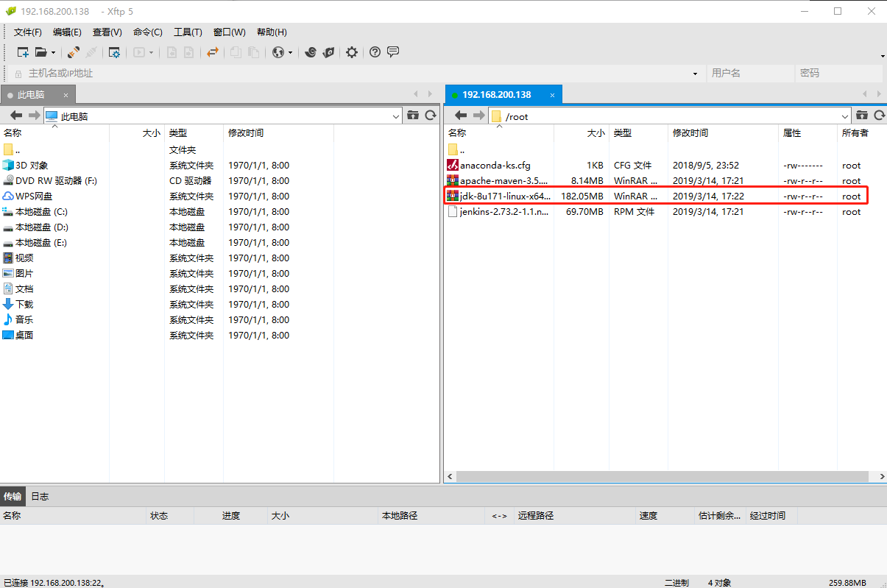This screenshot has width=887, height=588.
Task: Click the Help question mark icon
Action: click(x=375, y=52)
